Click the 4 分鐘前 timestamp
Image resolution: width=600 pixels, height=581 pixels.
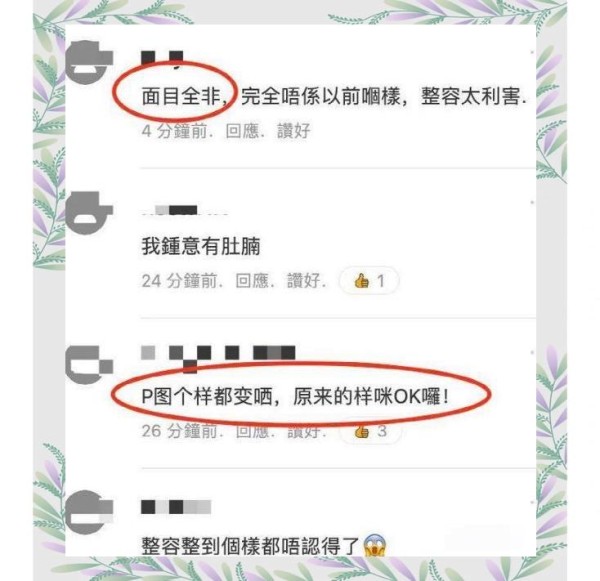[174, 131]
